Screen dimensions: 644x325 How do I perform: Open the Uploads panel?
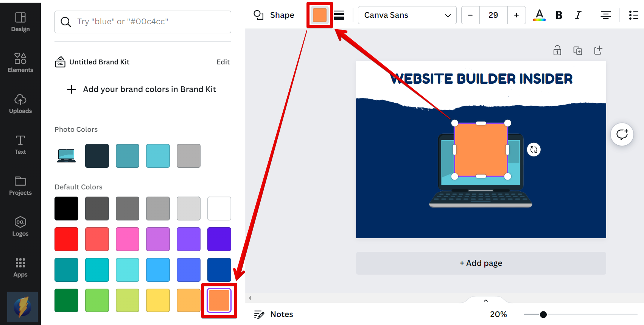coord(20,103)
